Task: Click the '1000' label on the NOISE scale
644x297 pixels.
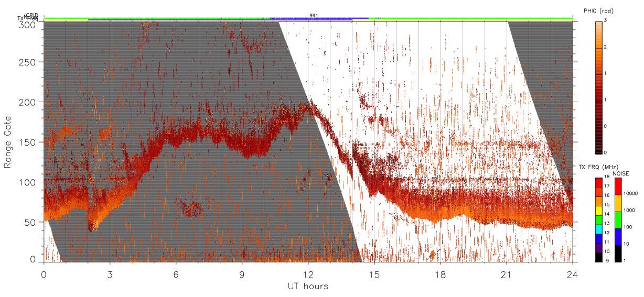Action: click(629, 210)
